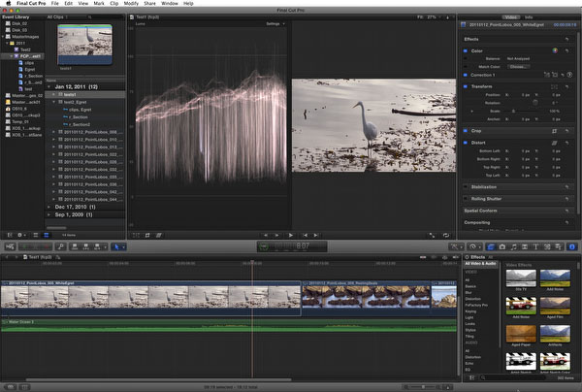Select the Water Ocean 3 audio clip
582x392 pixels.
(229, 326)
